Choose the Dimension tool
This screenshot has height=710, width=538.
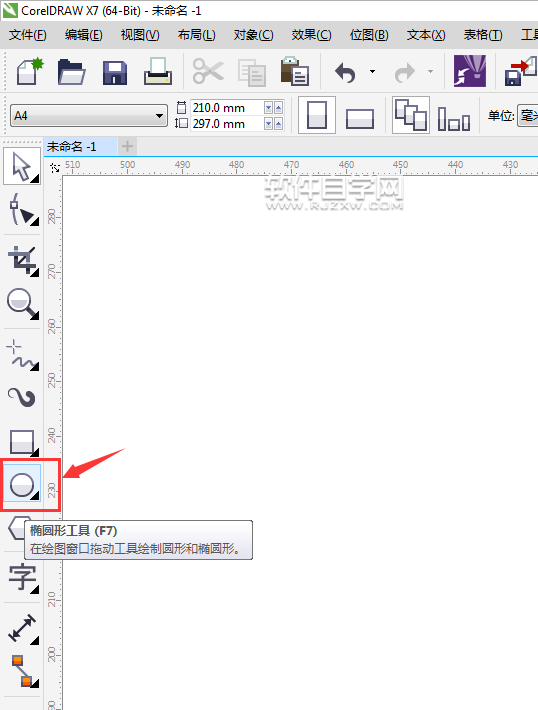point(22,628)
